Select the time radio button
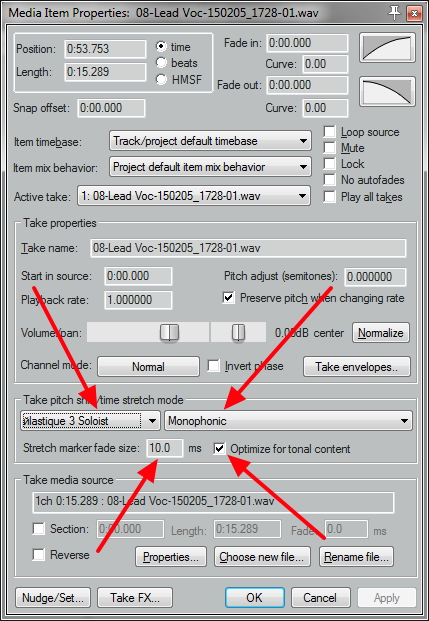Image resolution: width=429 pixels, height=621 pixels. (161, 47)
